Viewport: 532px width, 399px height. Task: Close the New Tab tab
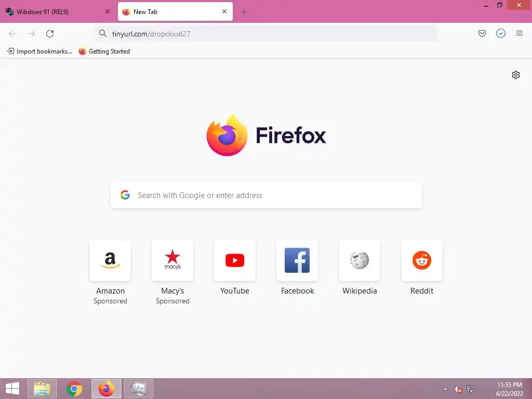pyautogui.click(x=224, y=11)
